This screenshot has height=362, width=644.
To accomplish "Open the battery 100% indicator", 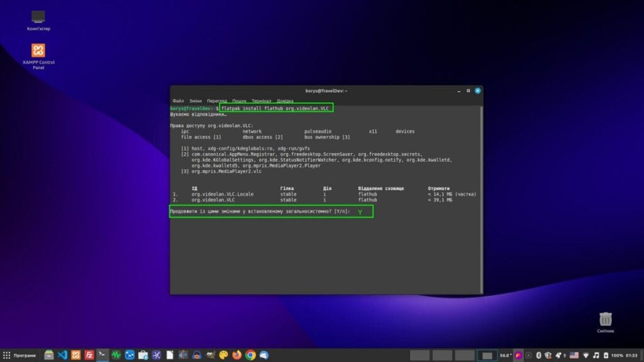I will click(x=614, y=355).
